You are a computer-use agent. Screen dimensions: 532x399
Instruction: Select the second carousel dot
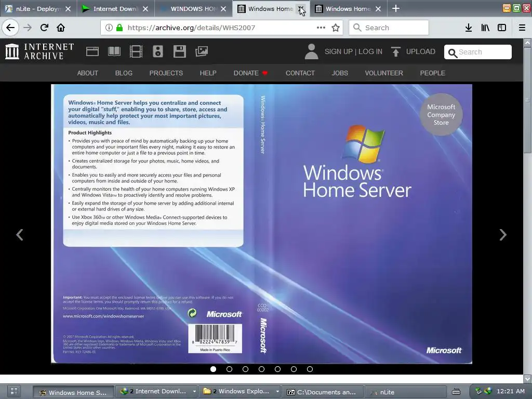coord(229,369)
